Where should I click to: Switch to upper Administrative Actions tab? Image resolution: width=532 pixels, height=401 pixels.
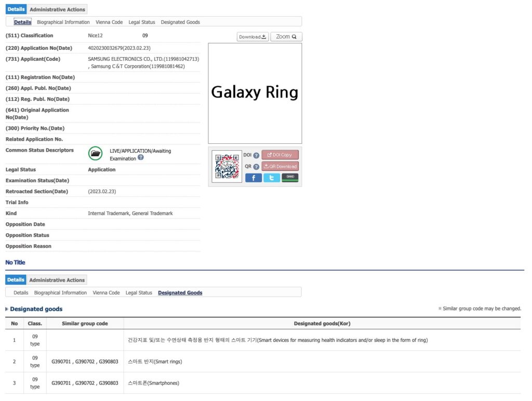click(x=57, y=9)
